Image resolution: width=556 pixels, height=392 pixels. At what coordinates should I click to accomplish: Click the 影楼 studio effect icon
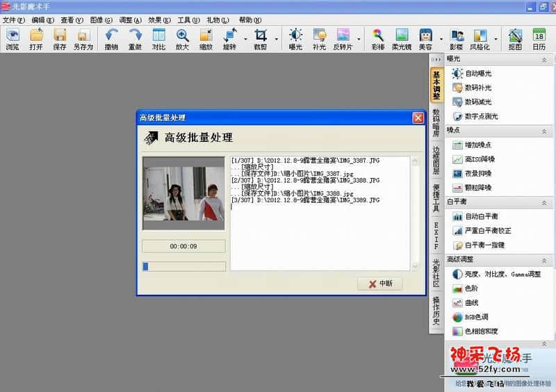pos(457,39)
